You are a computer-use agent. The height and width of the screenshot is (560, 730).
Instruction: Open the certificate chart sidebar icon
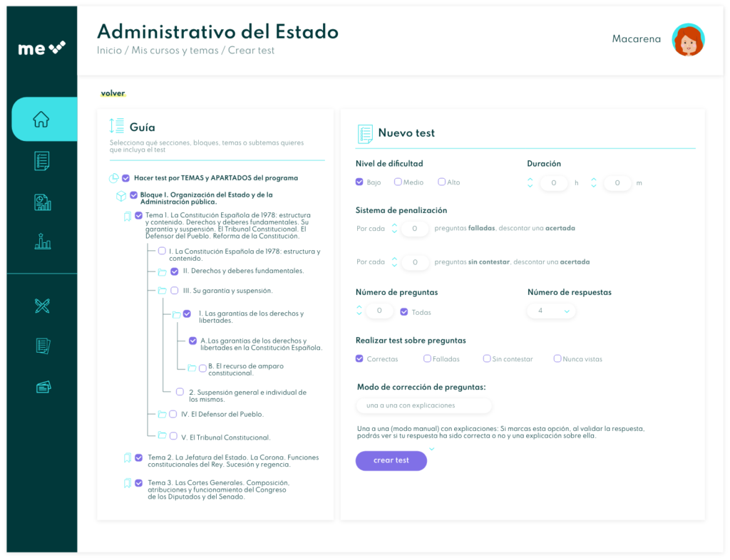pos(42,202)
